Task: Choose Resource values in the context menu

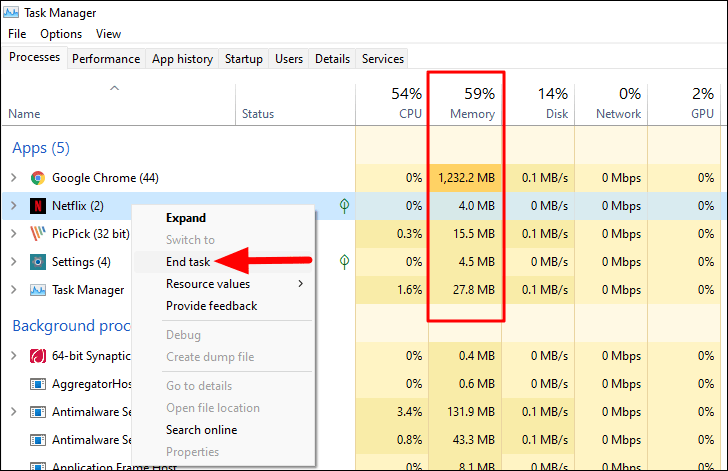Action: pyautogui.click(x=223, y=284)
